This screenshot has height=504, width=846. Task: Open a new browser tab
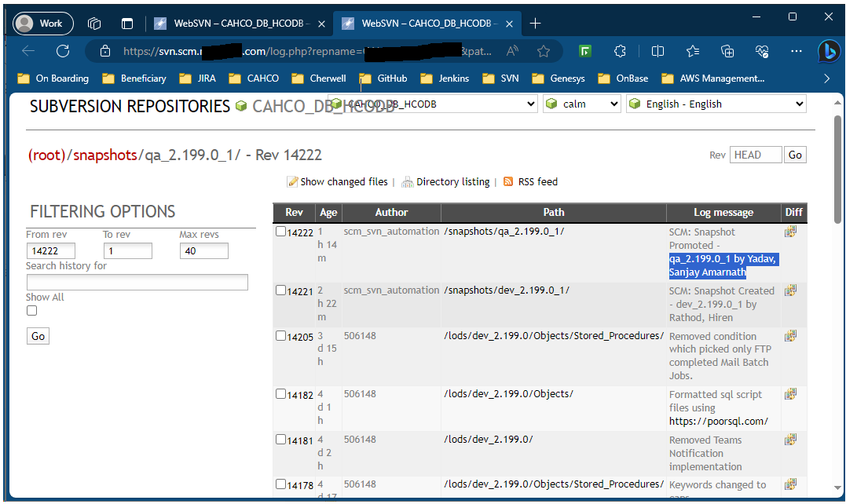pos(535,24)
